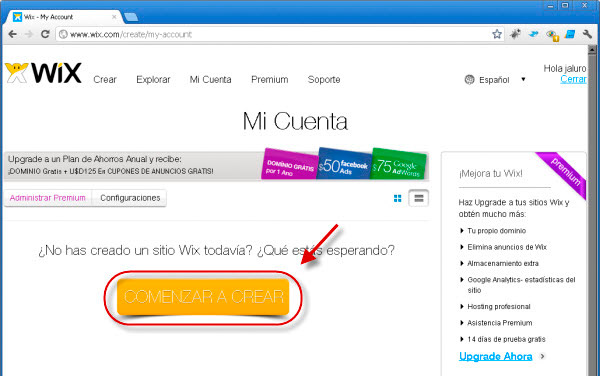Select the Administrar Premium tab

point(48,198)
